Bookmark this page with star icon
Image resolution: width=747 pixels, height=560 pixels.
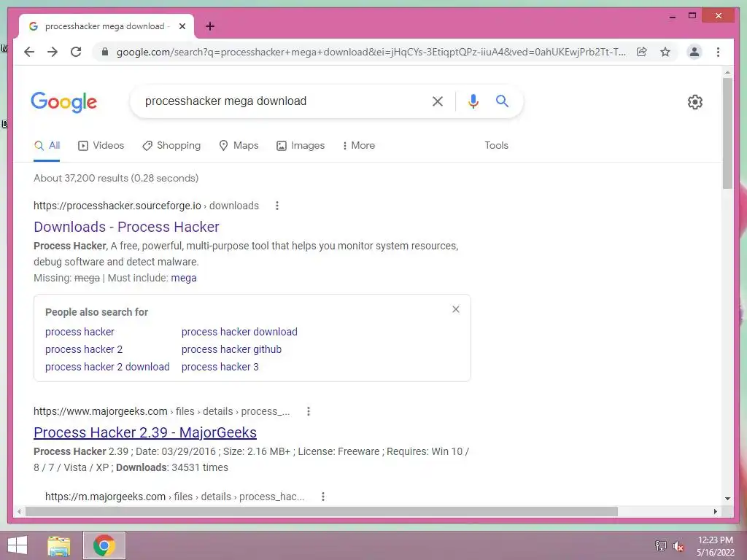(665, 52)
